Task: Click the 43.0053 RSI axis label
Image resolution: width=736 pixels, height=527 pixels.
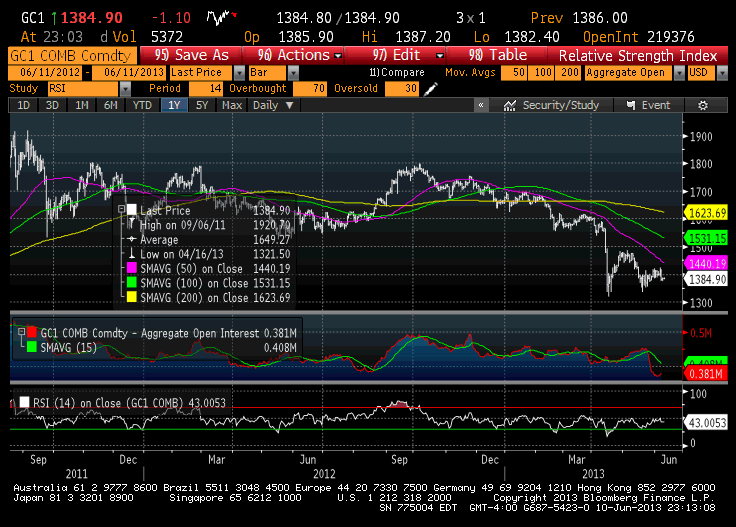Action: pyautogui.click(x=706, y=423)
